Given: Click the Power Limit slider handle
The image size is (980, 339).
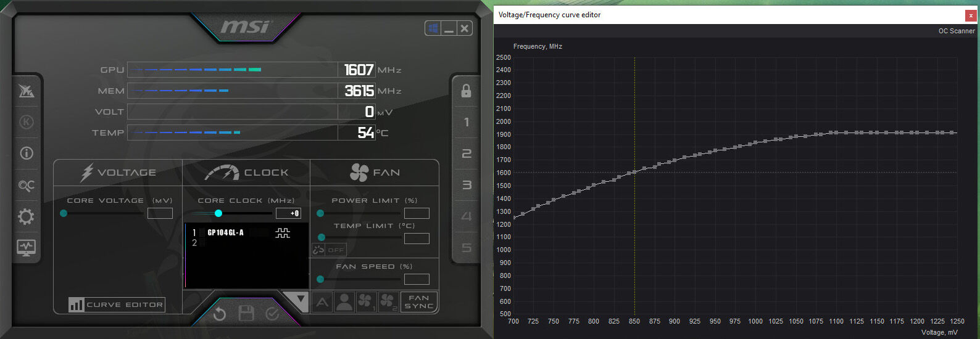Looking at the screenshot, I should click(320, 213).
